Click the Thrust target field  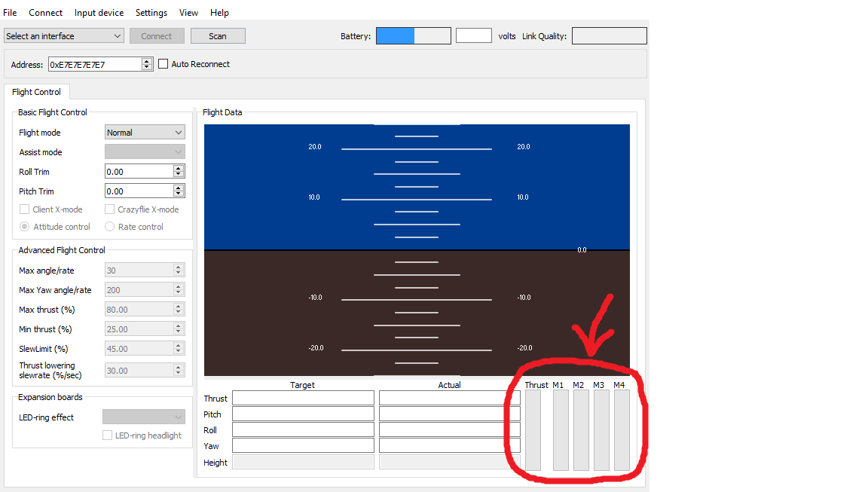304,398
